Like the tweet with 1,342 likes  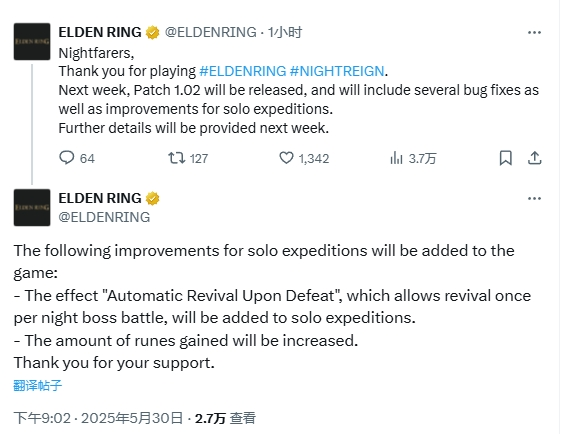[286, 158]
